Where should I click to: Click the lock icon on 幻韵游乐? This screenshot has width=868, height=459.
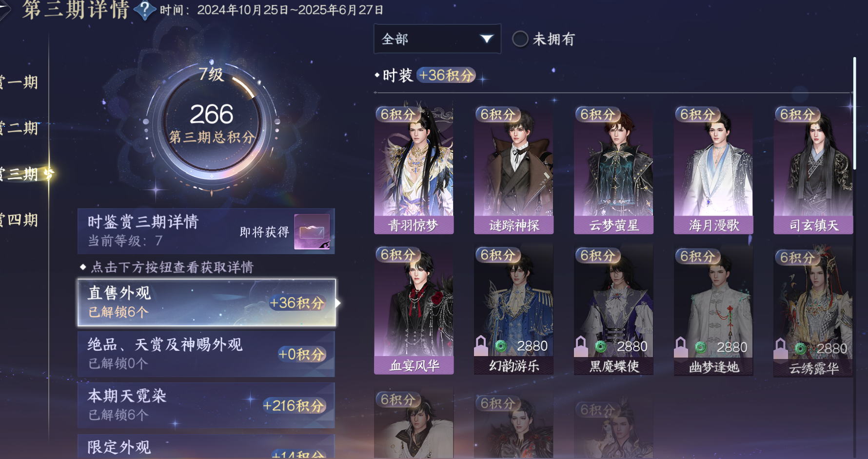coord(481,345)
